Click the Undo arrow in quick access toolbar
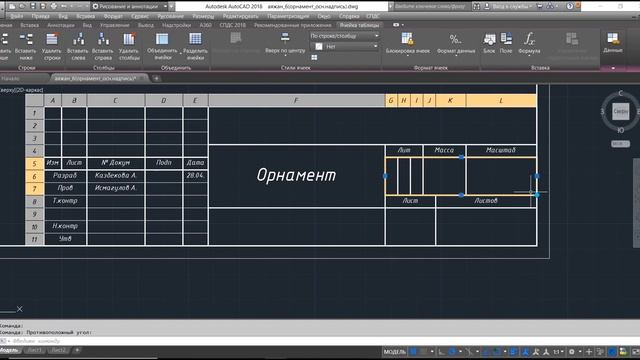 click(64, 7)
